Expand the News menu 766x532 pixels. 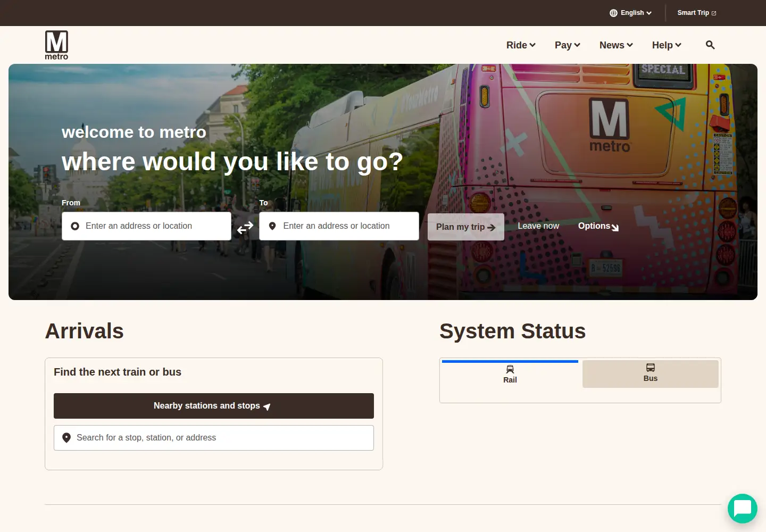[616, 45]
